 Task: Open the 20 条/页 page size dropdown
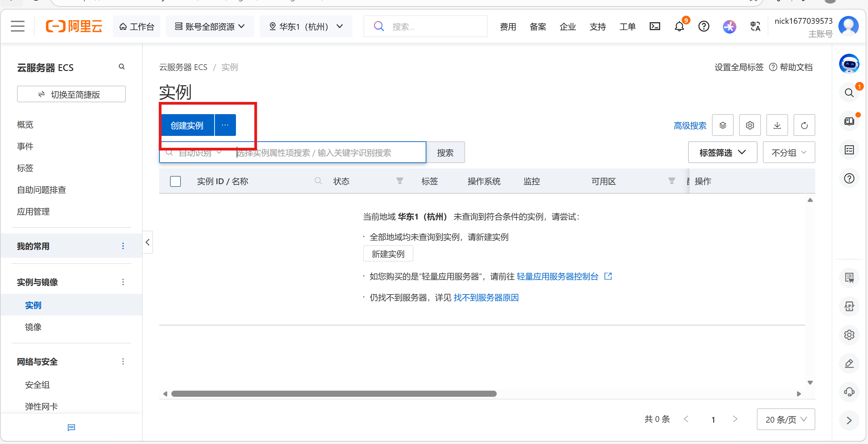[786, 420]
